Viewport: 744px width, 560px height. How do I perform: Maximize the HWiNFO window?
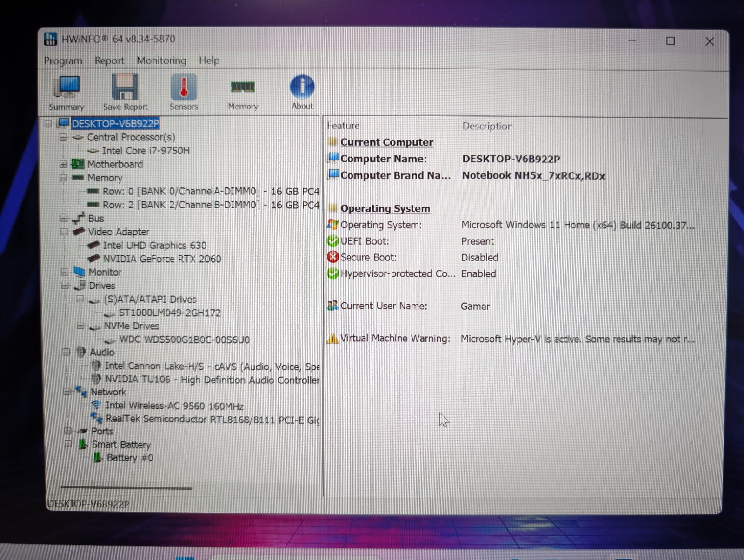point(671,41)
